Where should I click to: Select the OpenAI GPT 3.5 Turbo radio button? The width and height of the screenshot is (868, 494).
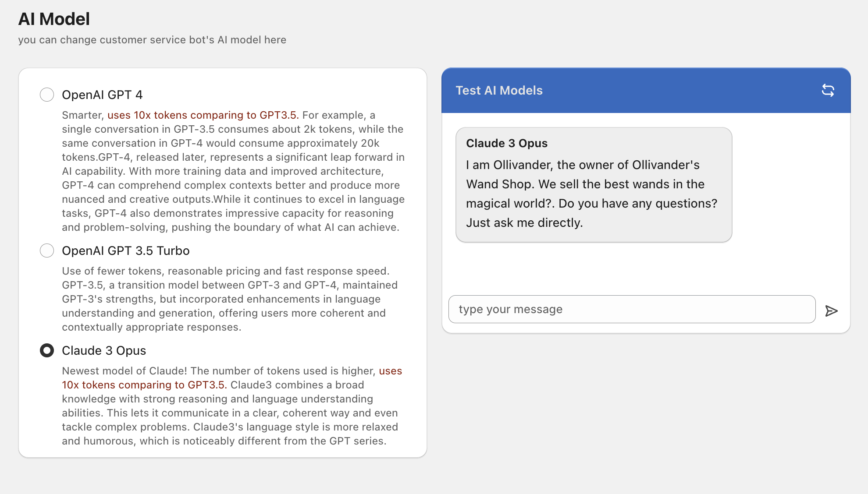(x=47, y=251)
